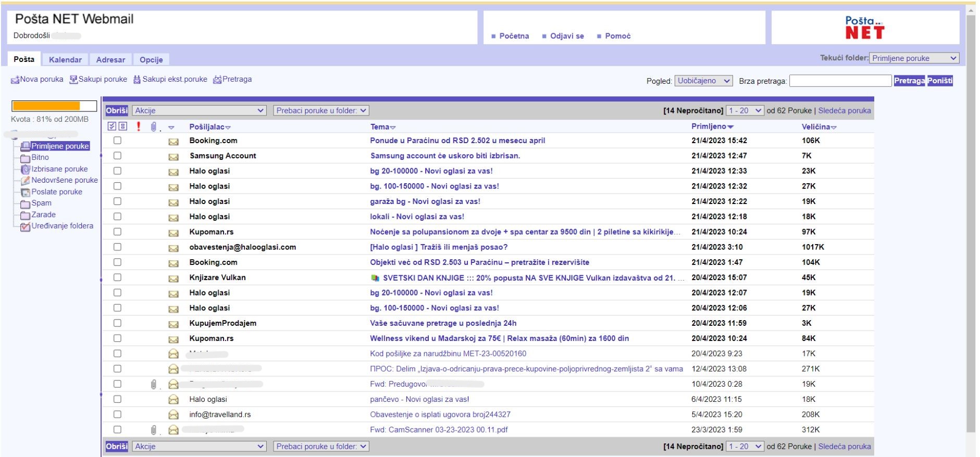Open the bottom 1 - 20 page range dropdown
Image resolution: width=980 pixels, height=457 pixels.
point(745,447)
